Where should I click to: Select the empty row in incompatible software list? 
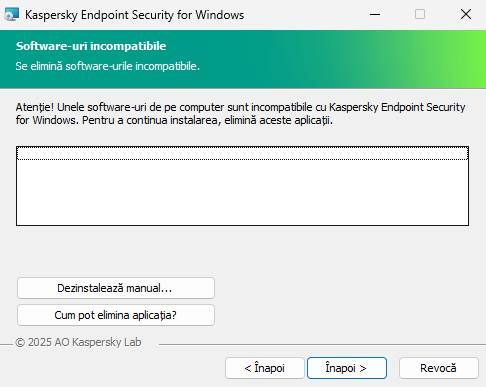click(242, 153)
